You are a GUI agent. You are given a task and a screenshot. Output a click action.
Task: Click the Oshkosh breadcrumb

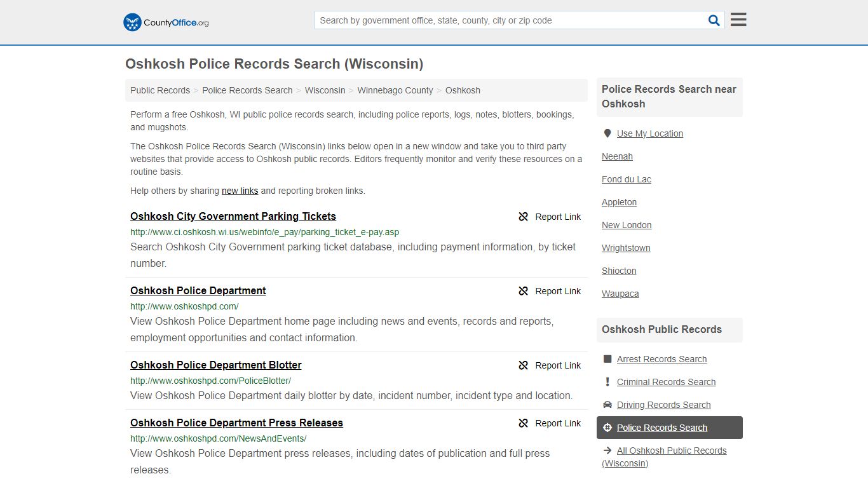pos(463,90)
